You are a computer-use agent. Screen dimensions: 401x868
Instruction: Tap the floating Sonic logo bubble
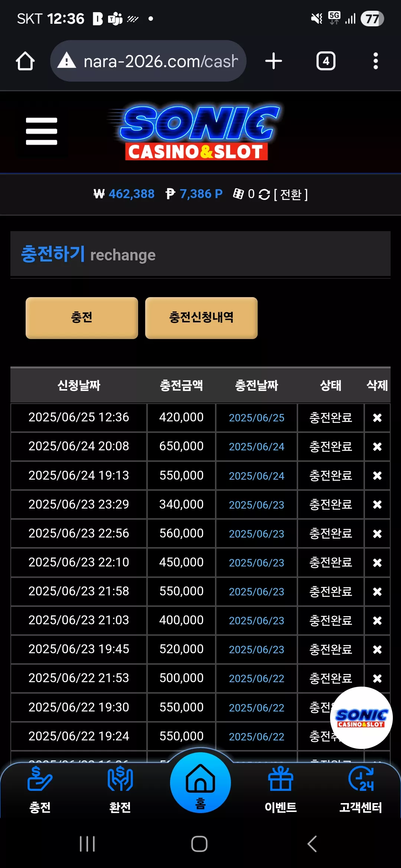(x=361, y=718)
